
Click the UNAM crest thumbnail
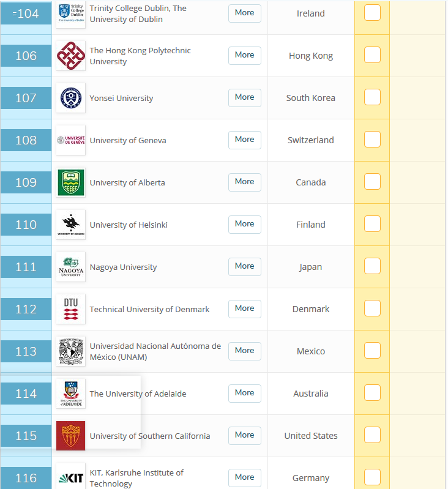click(x=70, y=351)
